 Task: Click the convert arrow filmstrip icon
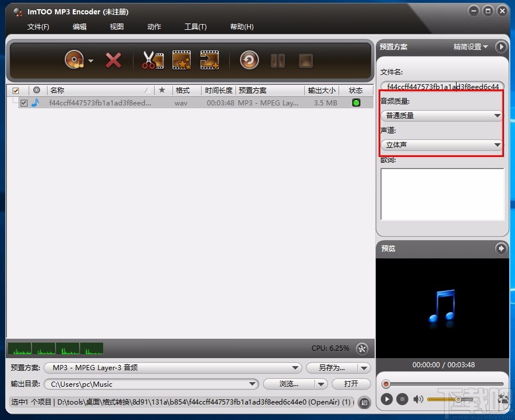point(209,60)
